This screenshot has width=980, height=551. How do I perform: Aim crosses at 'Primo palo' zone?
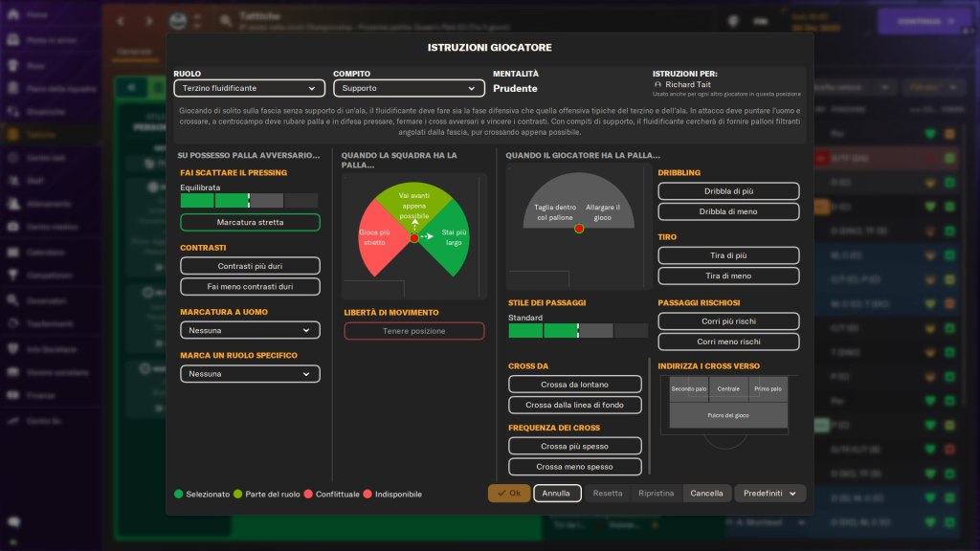(x=768, y=389)
